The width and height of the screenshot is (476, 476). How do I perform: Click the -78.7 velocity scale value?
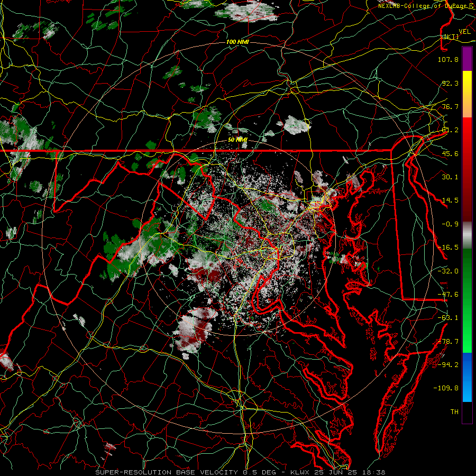[x=448, y=342]
